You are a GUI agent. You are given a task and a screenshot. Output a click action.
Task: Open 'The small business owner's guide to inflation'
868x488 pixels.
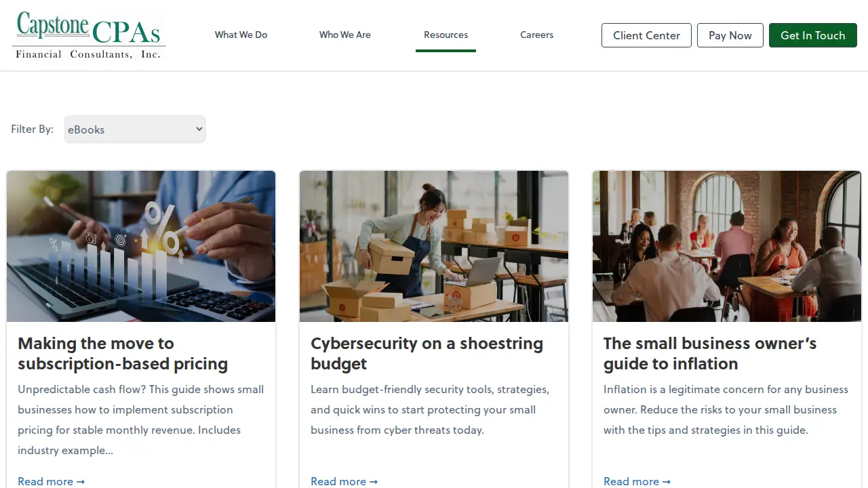pyautogui.click(x=710, y=353)
